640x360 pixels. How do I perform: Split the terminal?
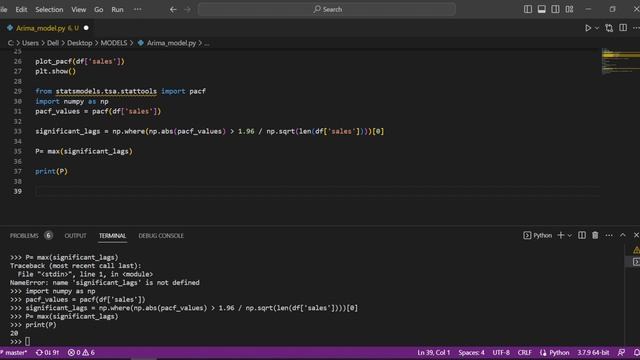click(582, 235)
